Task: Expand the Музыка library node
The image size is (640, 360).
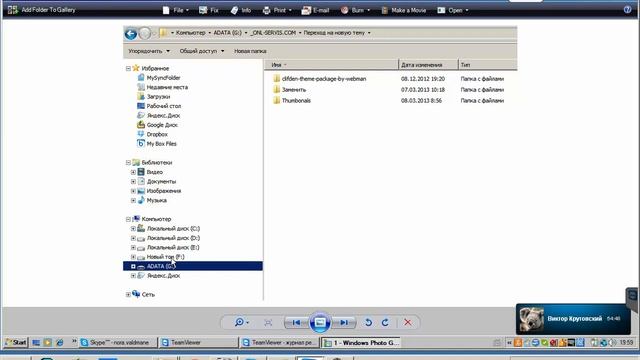Action: 133,200
